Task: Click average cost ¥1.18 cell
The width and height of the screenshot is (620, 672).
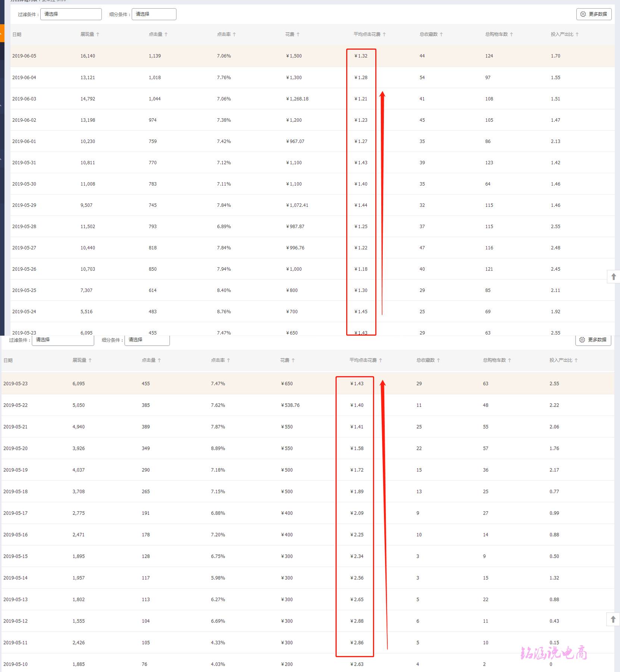Action: pyautogui.click(x=361, y=269)
